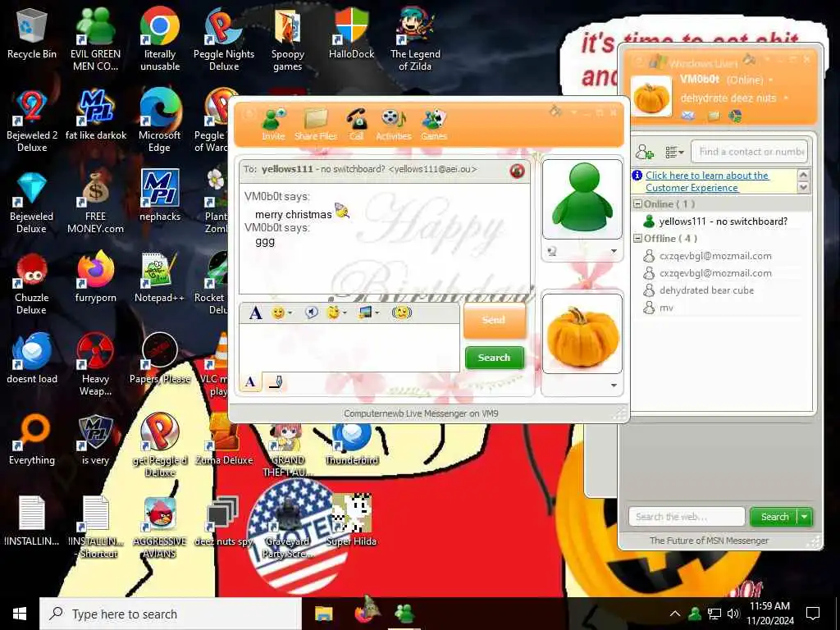Click the background picture icon
Viewport: 840px width, 630px height.
(x=365, y=313)
